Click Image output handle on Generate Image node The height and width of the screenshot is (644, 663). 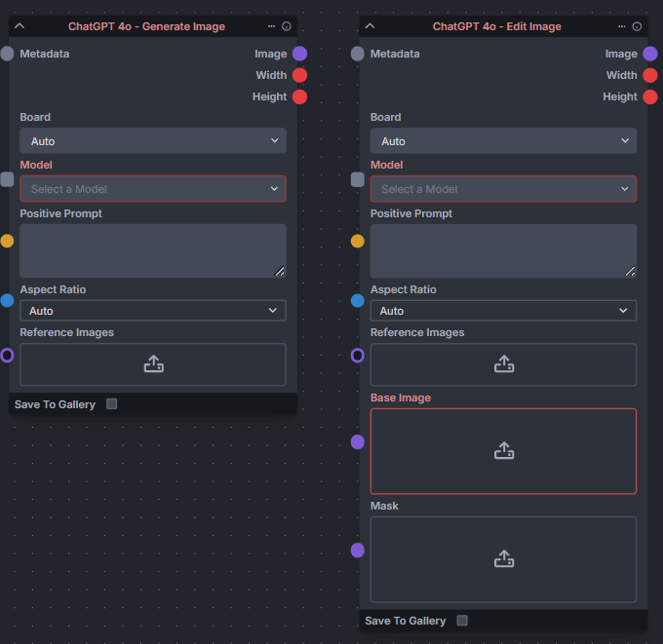tap(299, 54)
